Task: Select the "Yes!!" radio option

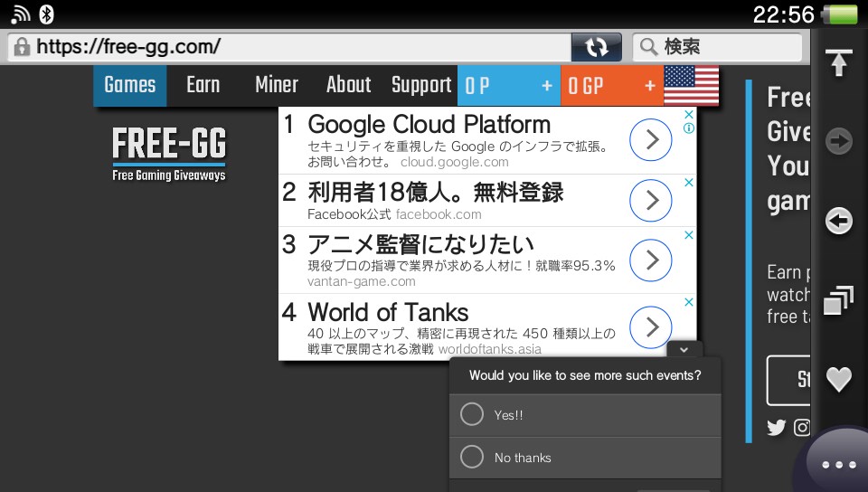Action: (x=472, y=414)
